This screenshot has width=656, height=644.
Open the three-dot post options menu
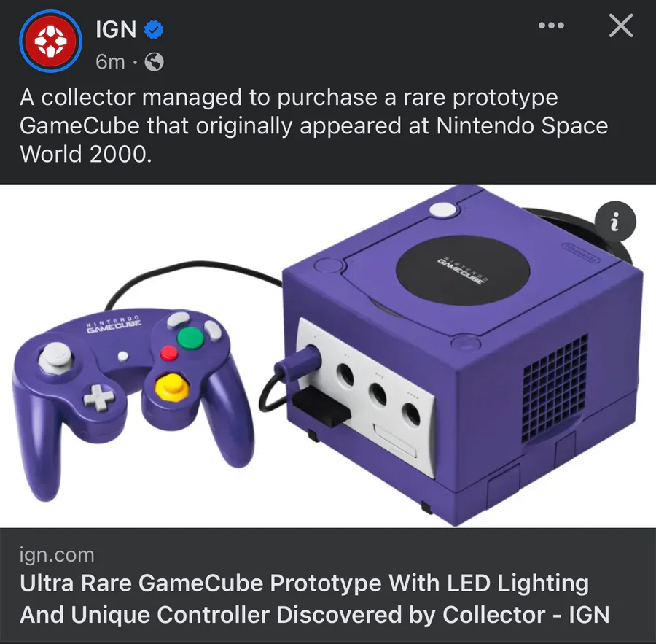click(x=552, y=26)
